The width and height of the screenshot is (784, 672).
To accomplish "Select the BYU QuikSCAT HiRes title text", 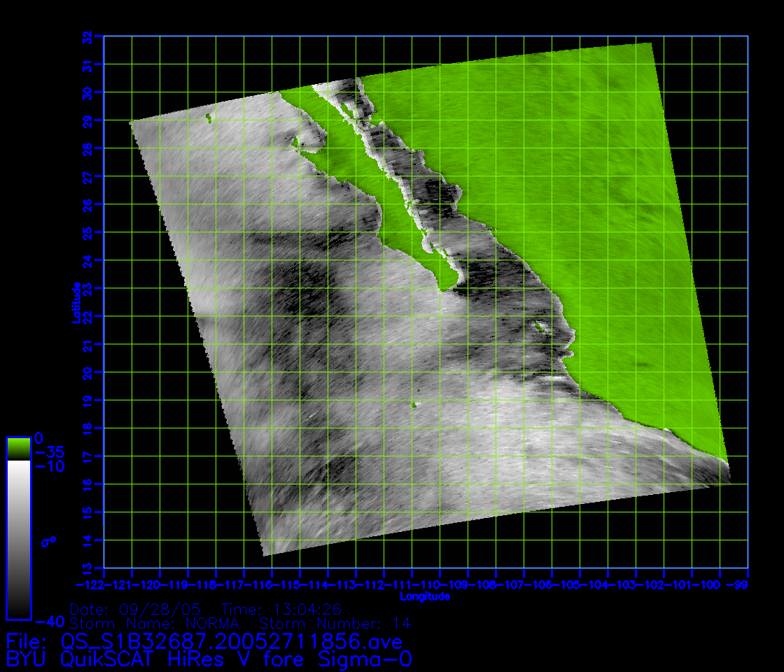I will [x=209, y=659].
